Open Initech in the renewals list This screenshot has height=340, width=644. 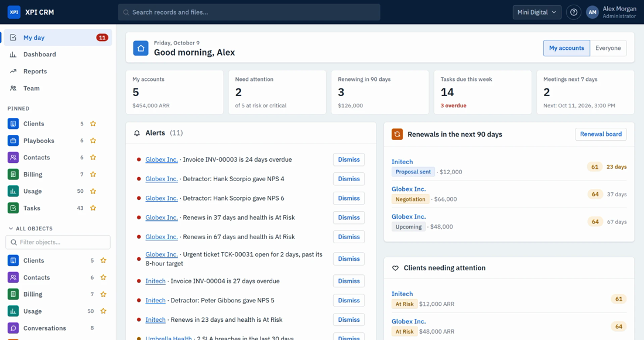[x=402, y=162]
